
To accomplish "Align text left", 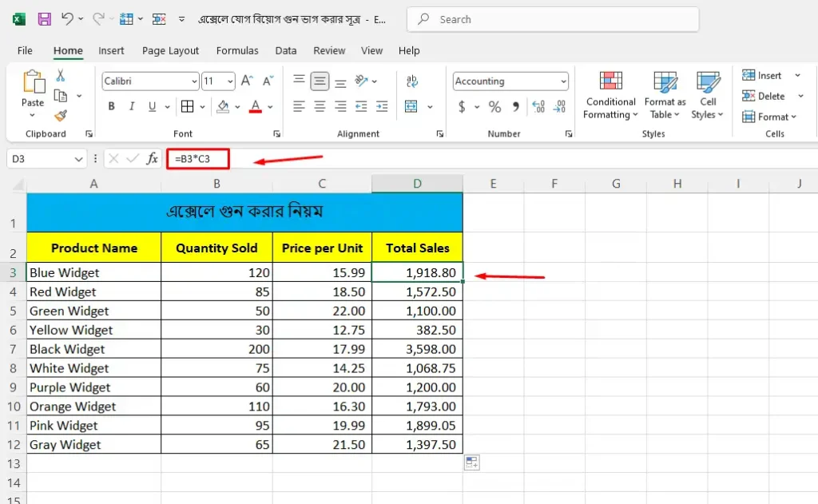I will click(x=299, y=106).
